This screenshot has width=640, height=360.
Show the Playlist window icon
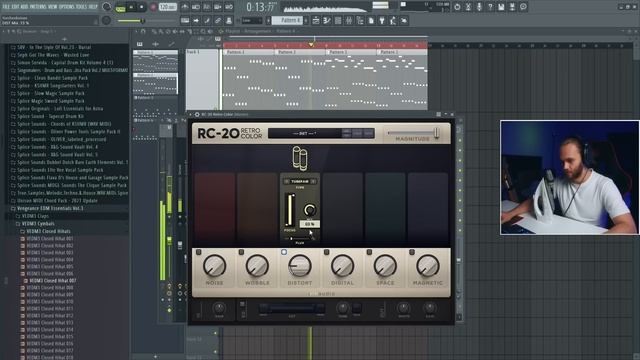pyautogui.click(x=316, y=20)
